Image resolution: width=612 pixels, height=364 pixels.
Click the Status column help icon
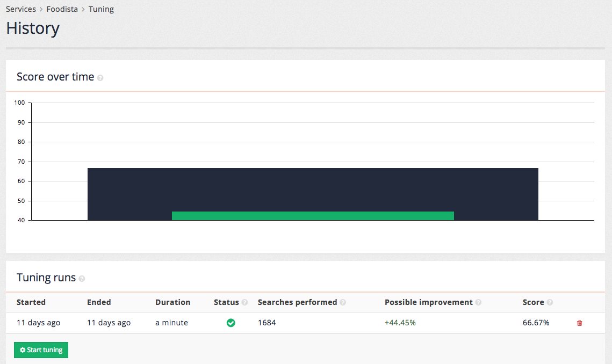click(x=245, y=302)
